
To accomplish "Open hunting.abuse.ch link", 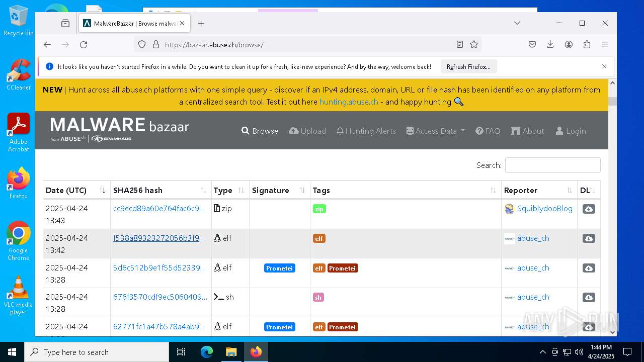I will point(349,102).
